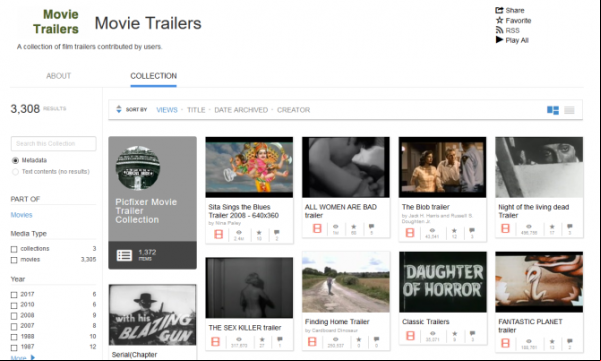
Task: Open Classic Trailers title link
Action: [425, 322]
